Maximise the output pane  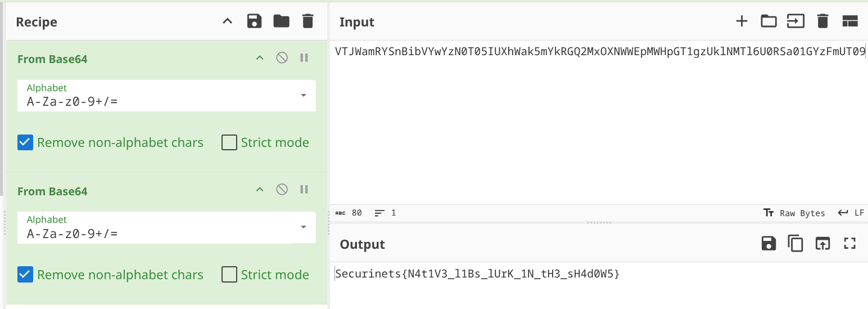(x=849, y=243)
